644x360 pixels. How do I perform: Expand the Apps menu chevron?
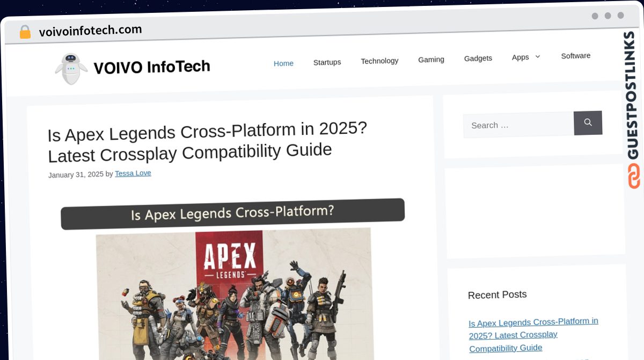click(x=538, y=56)
